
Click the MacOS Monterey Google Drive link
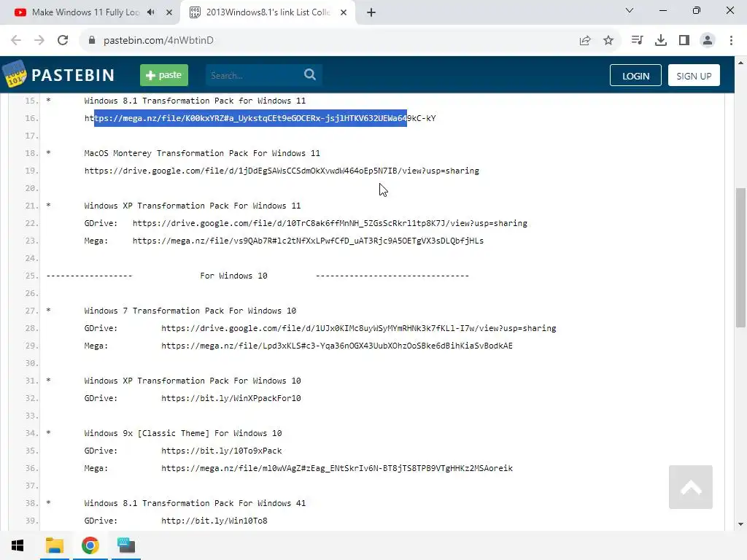pyautogui.click(x=282, y=171)
